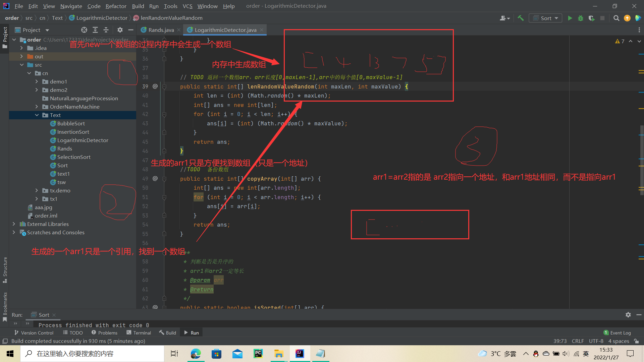The width and height of the screenshot is (644, 362).
Task: Click Collapse All icon in Project panel
Action: pos(106,30)
